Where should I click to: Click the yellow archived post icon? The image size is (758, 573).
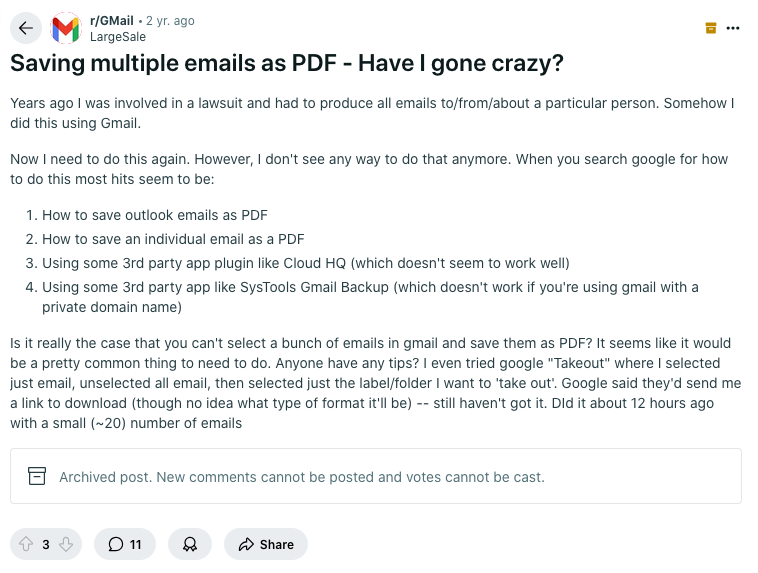coord(711,28)
